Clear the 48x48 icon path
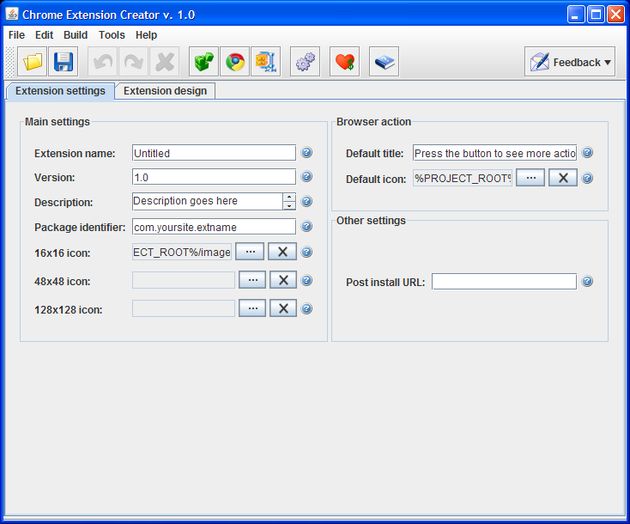 [283, 280]
